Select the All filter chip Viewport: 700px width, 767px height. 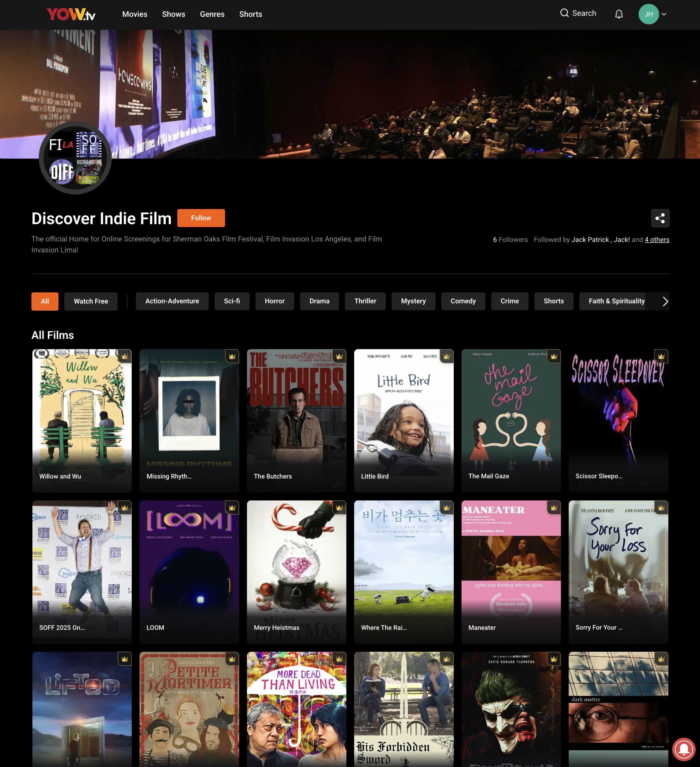click(x=45, y=301)
